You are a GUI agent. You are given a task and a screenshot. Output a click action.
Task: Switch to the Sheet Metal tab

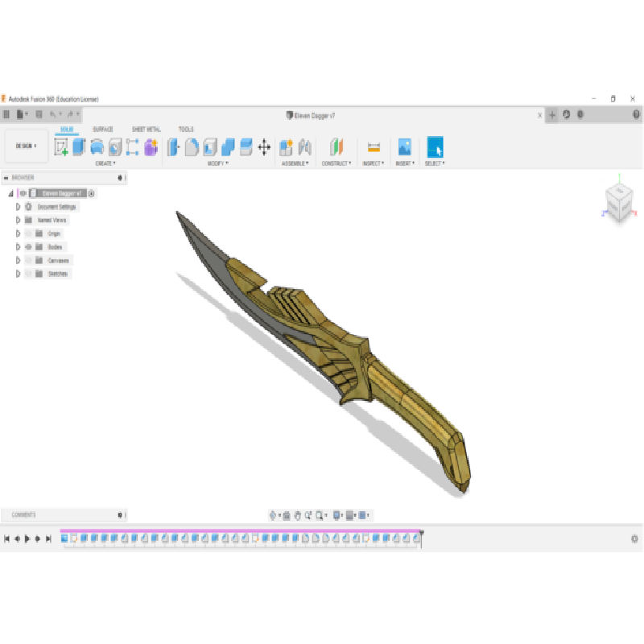tap(146, 129)
